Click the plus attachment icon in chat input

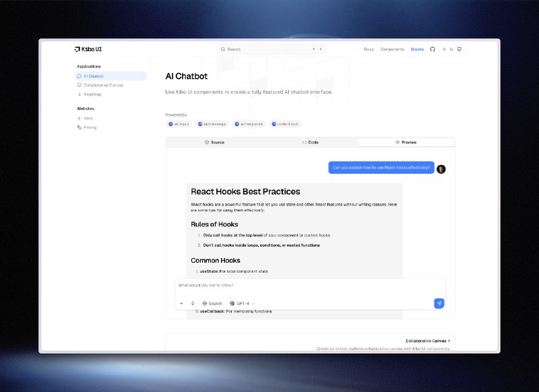pyautogui.click(x=181, y=303)
